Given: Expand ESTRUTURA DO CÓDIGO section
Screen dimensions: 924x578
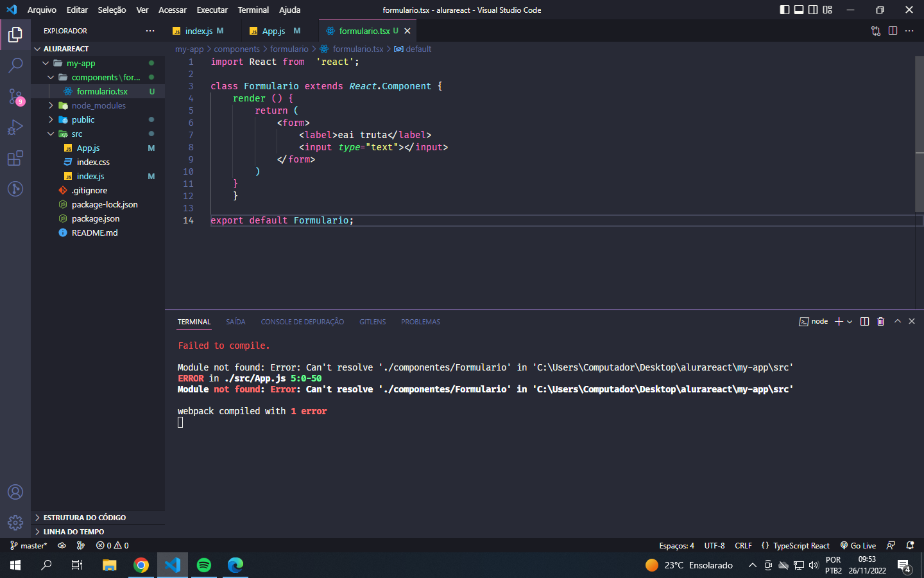Looking at the screenshot, I should [x=98, y=517].
